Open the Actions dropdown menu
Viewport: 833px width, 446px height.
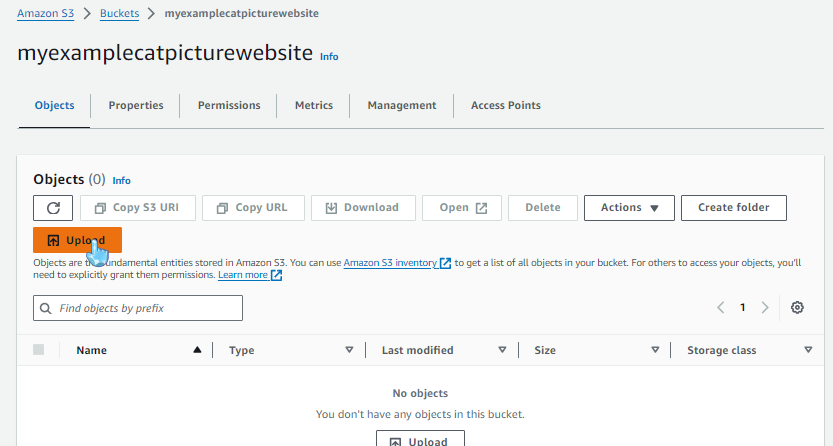[630, 208]
